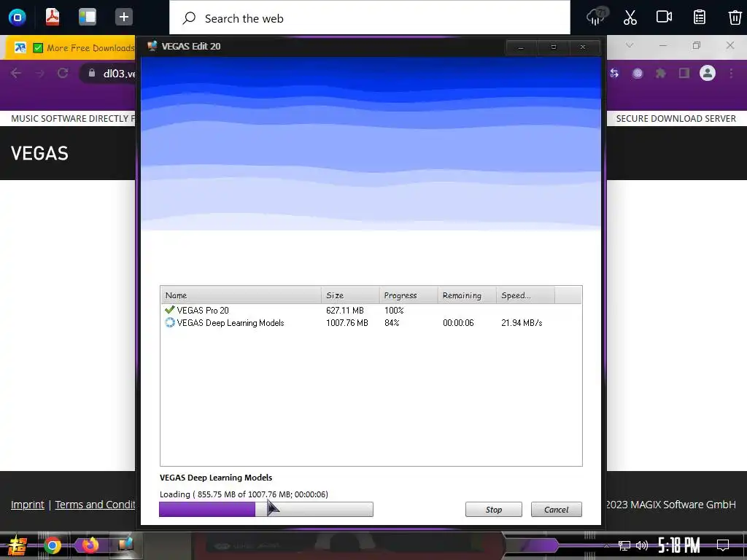Click the Speed column header
747x560 pixels.
525,295
